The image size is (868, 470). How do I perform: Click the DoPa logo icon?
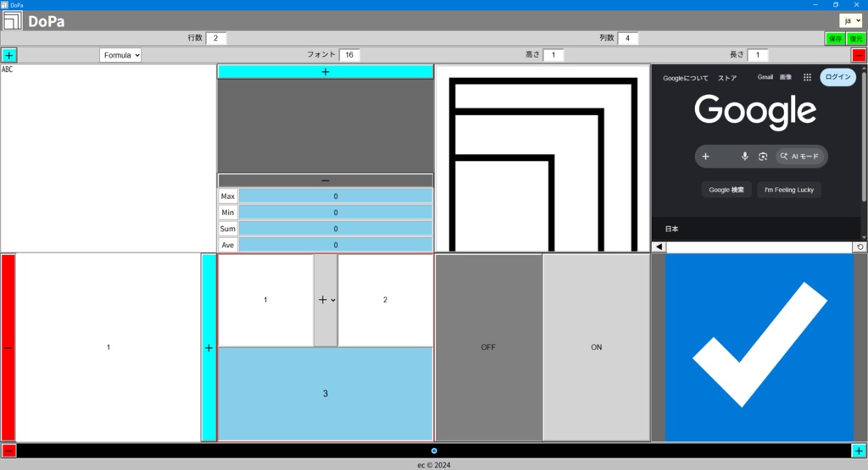(x=12, y=21)
